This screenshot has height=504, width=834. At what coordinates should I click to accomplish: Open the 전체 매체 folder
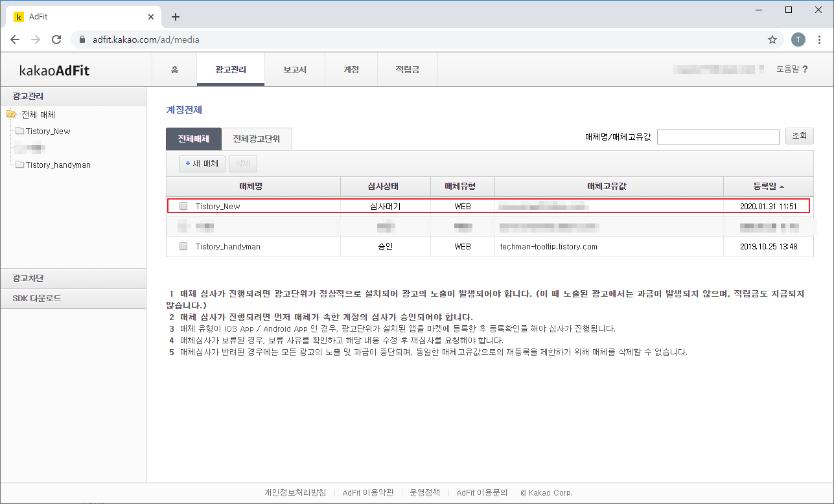click(38, 115)
